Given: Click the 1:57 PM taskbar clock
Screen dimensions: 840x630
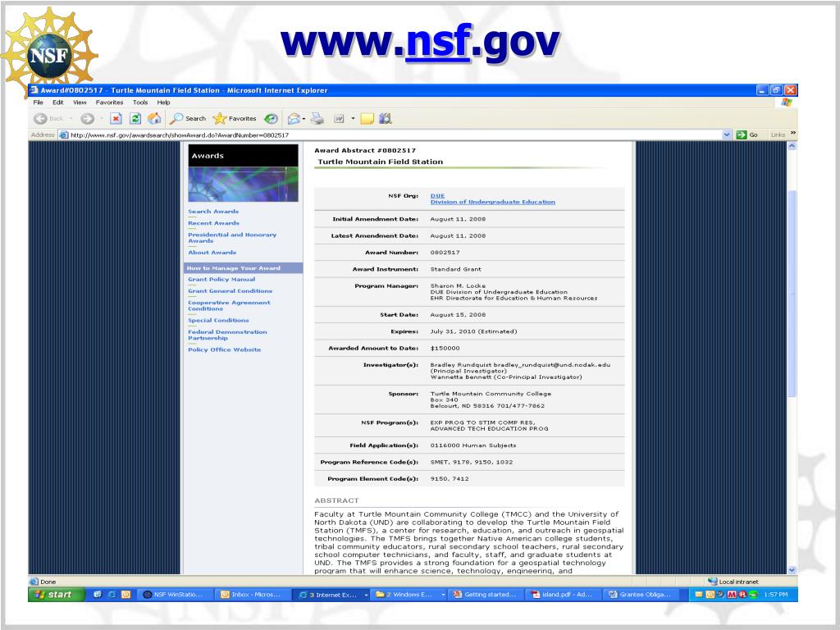Looking at the screenshot, I should click(776, 594).
